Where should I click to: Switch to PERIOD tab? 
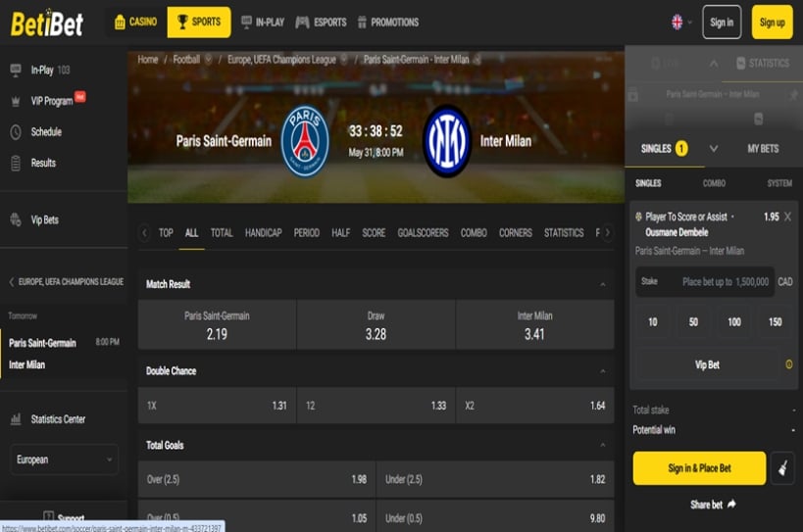[x=306, y=233]
